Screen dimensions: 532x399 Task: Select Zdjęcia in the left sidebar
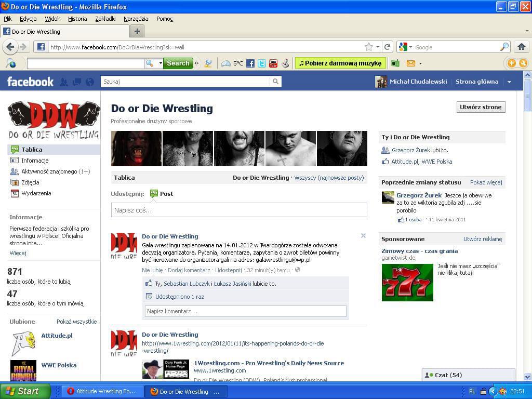coord(30,182)
